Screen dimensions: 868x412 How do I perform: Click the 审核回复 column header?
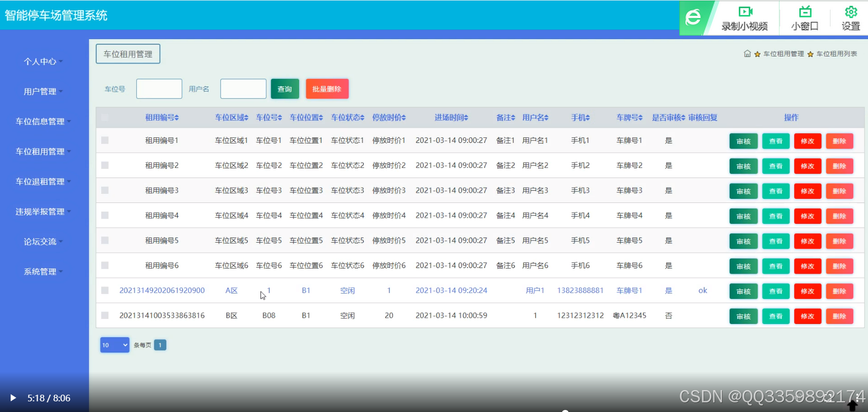point(703,117)
